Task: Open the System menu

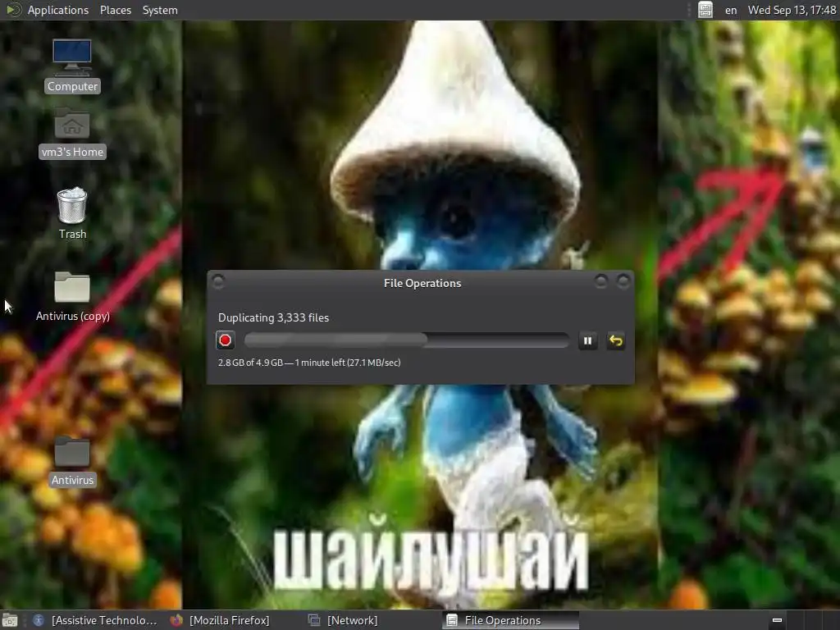Action: coord(160,10)
